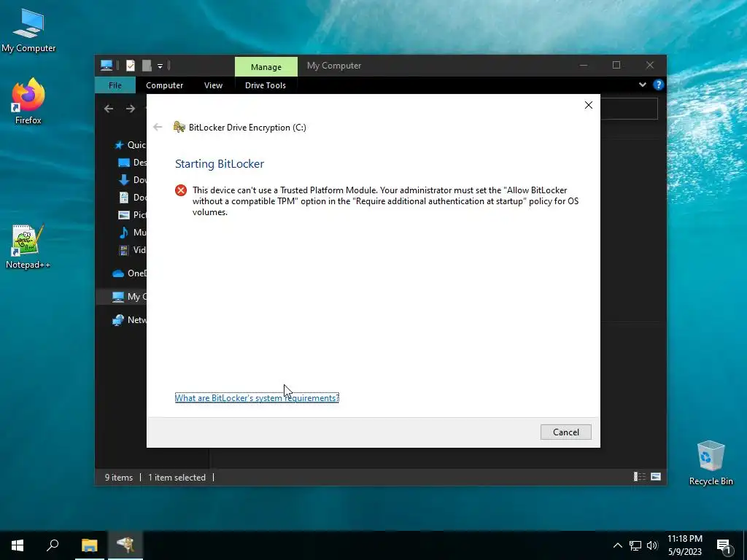Select the Documents item in navigation pane
747x560 pixels.
pos(132,198)
